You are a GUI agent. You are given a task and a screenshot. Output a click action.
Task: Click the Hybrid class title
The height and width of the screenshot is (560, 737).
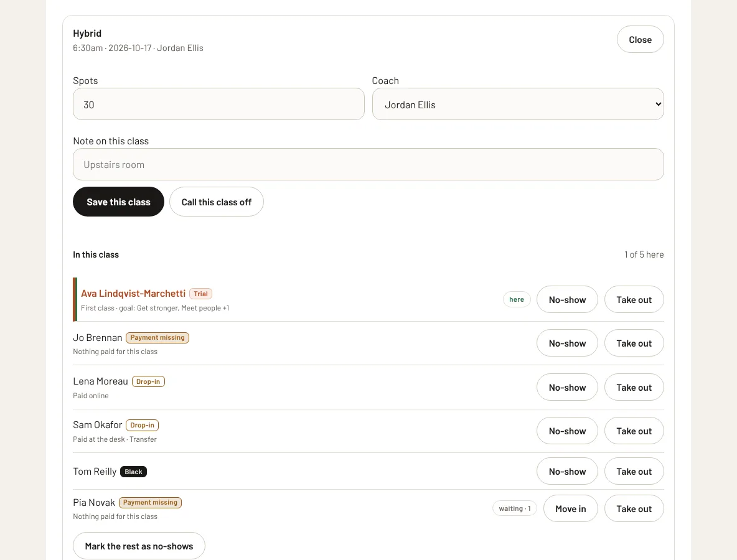point(87,34)
